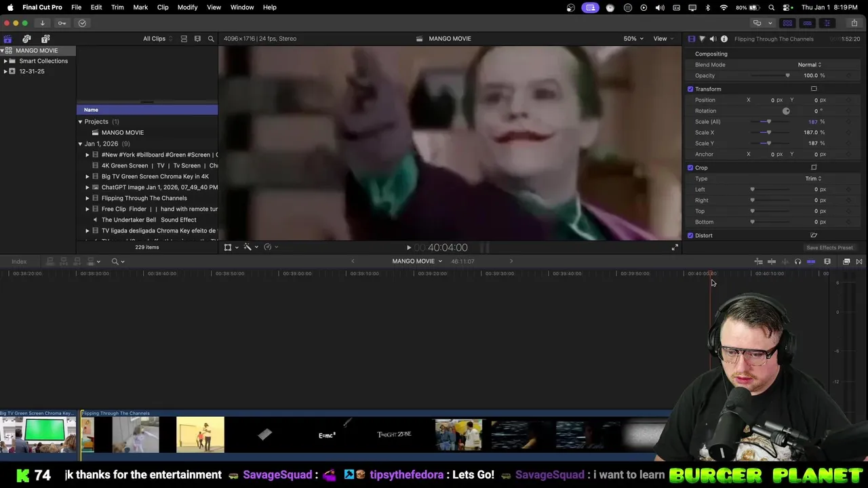Open the background tasks checkmark icon

82,23
